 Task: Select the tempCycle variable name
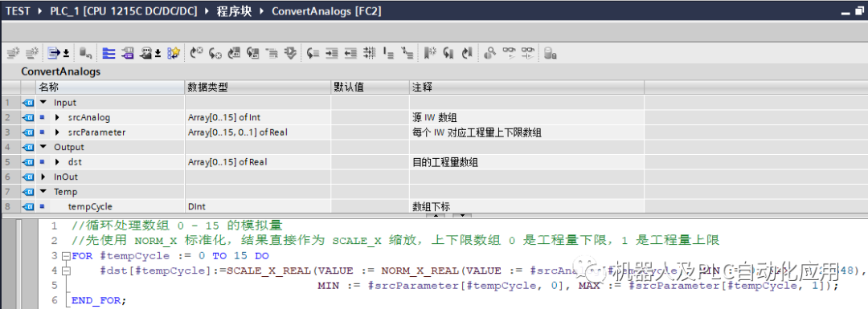click(90, 207)
